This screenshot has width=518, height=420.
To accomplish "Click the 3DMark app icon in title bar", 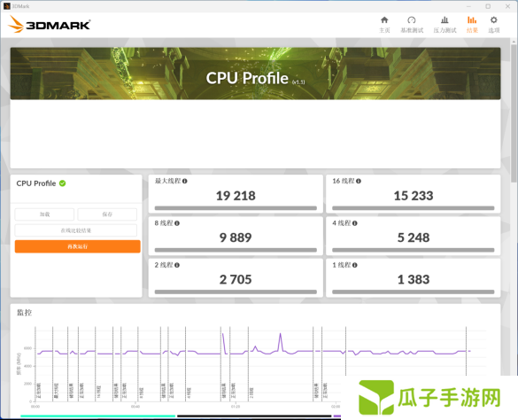I will click(x=7, y=6).
